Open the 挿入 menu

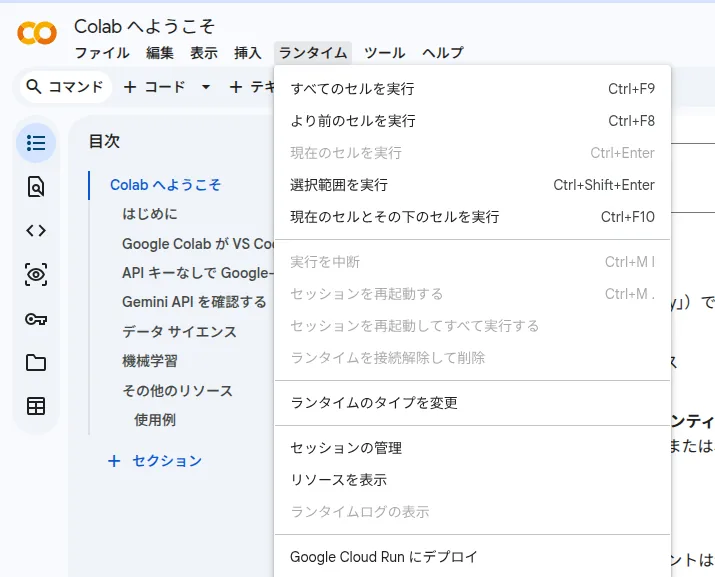click(x=248, y=52)
